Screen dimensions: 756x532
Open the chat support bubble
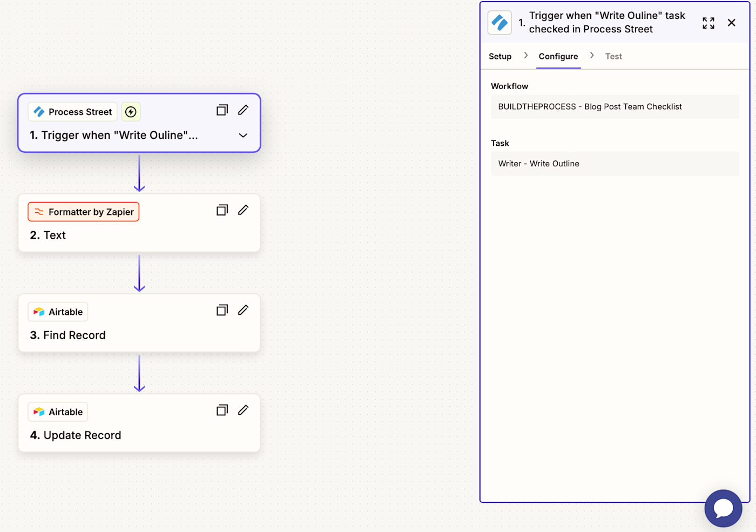723,508
